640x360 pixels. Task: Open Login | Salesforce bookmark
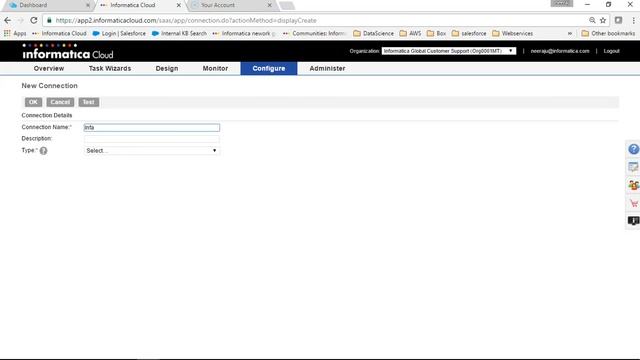coord(119,33)
